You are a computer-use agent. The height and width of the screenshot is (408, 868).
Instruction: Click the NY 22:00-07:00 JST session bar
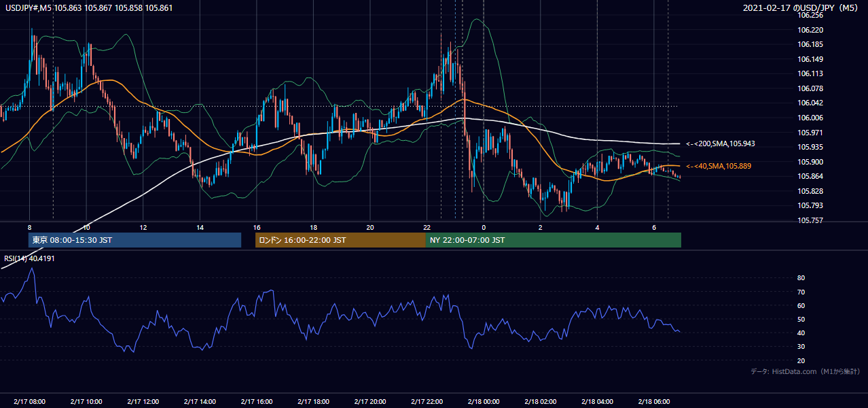[554, 240]
